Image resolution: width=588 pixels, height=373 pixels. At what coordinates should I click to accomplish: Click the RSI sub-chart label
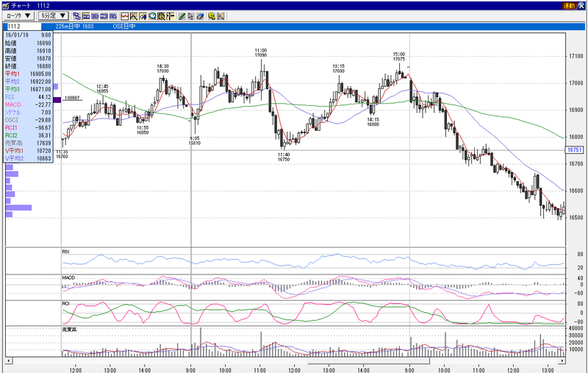point(65,252)
